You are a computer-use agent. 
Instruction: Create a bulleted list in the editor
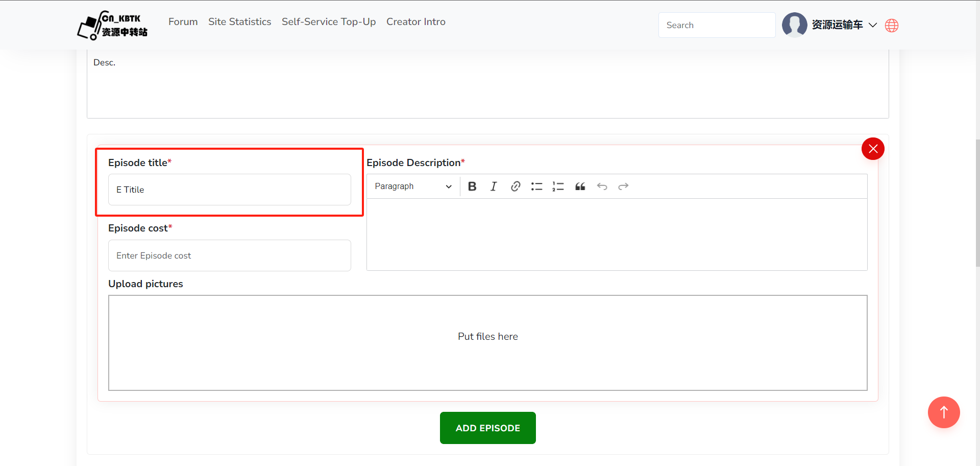(536, 187)
